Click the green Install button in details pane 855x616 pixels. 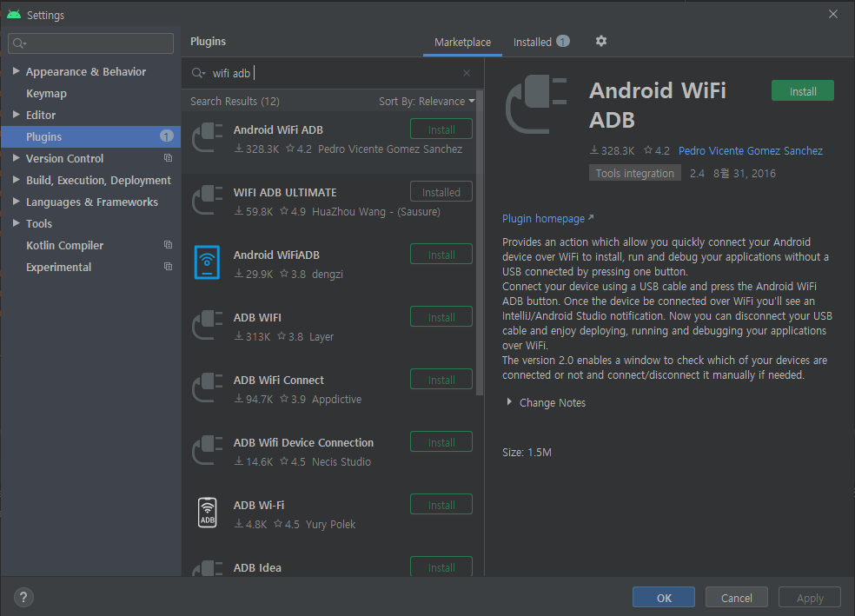tap(803, 91)
